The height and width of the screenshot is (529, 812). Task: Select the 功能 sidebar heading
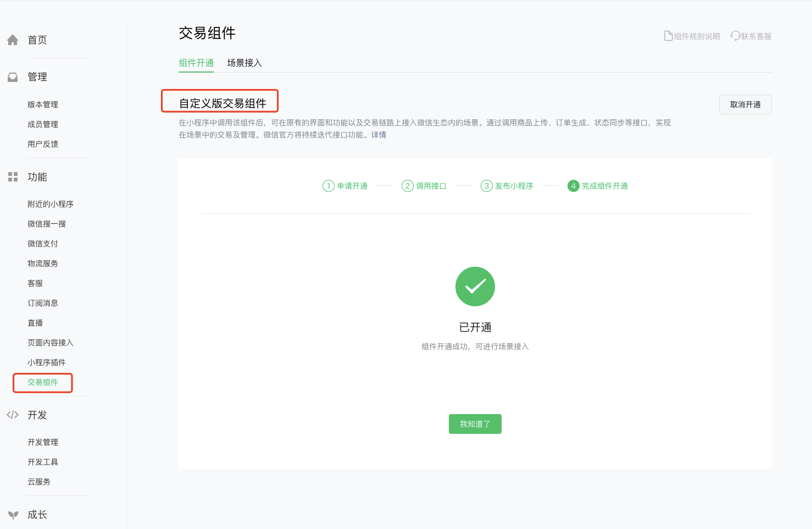(x=37, y=177)
